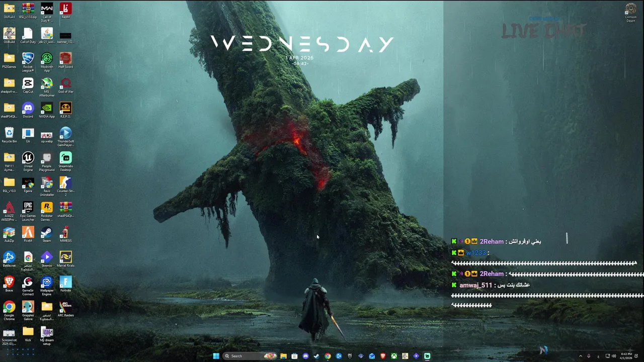Launch the Stremio desktop shortcut
The width and height of the screenshot is (644, 362).
(47, 259)
